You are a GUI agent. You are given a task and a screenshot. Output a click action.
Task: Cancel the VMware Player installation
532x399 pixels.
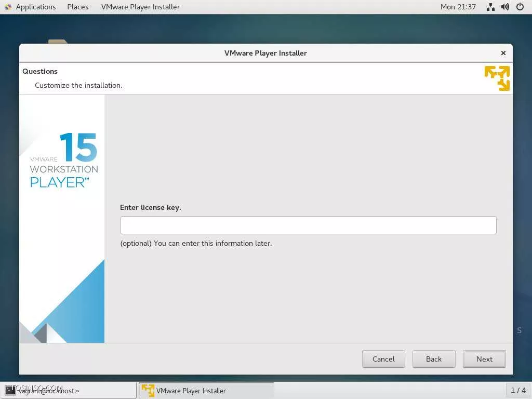click(383, 359)
